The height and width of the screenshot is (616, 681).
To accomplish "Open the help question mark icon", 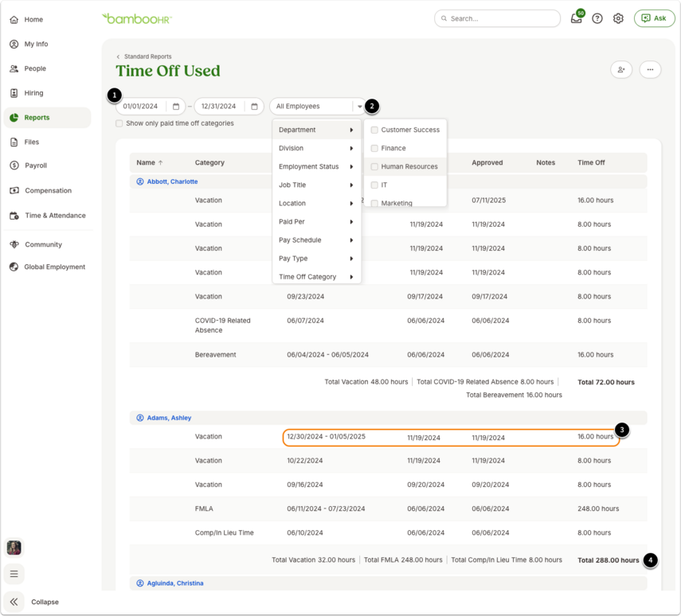I will (x=597, y=18).
